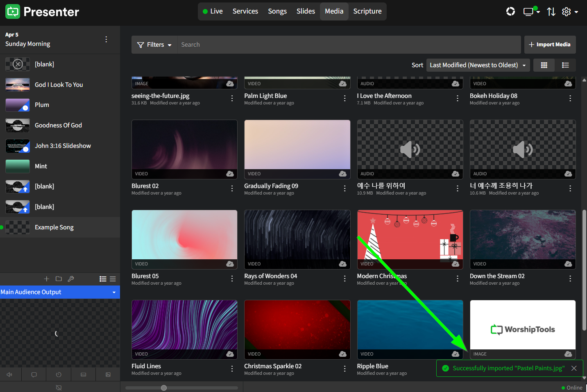Switch media view to grid layout
This screenshot has height=392, width=587.
coord(544,65)
